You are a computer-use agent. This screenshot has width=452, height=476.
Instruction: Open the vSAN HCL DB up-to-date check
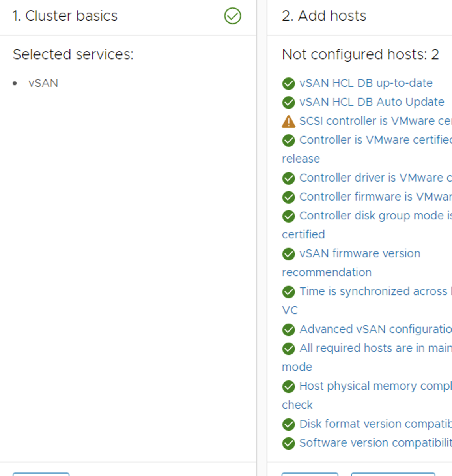[366, 83]
